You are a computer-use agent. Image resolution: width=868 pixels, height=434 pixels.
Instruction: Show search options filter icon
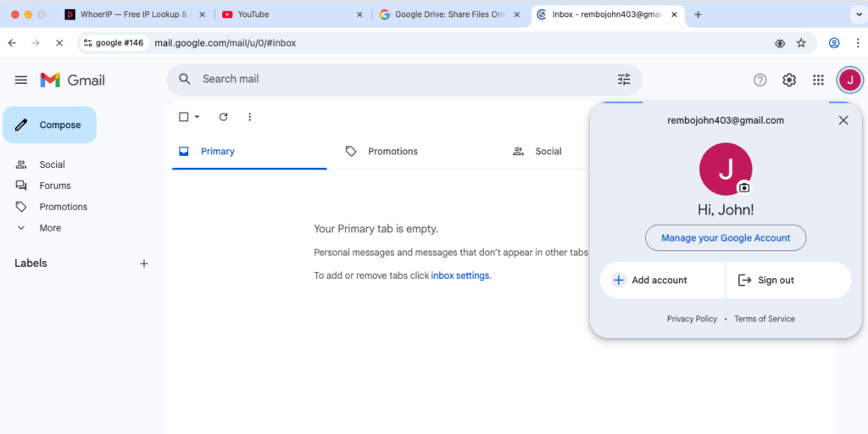pos(624,79)
